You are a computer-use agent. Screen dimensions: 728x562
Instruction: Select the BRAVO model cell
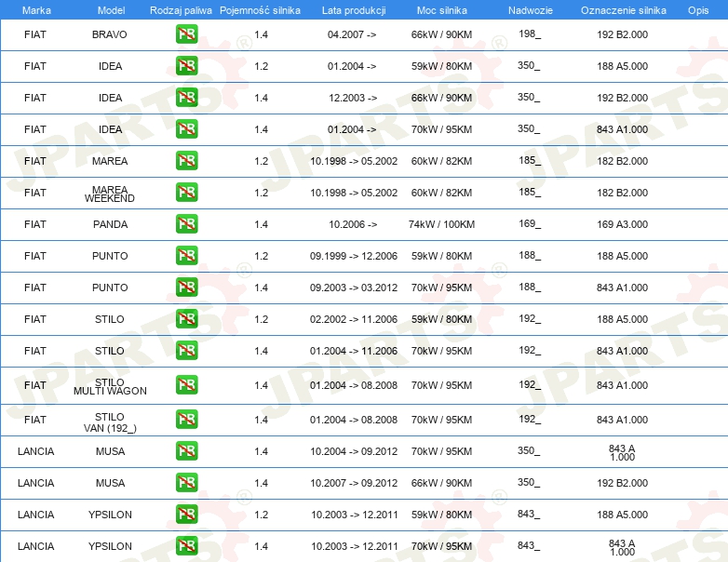(x=110, y=34)
